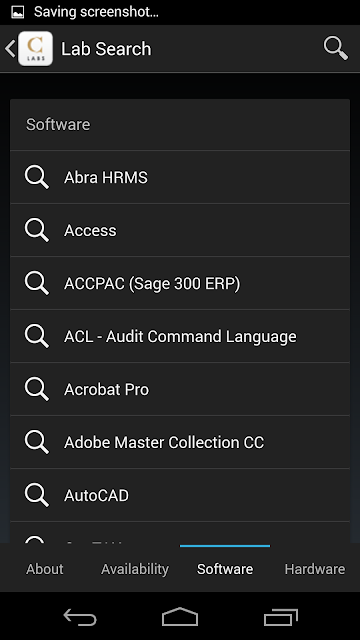360x640 pixels.
Task: Tap the search icon next to AutoCAD
Action: 37,495
